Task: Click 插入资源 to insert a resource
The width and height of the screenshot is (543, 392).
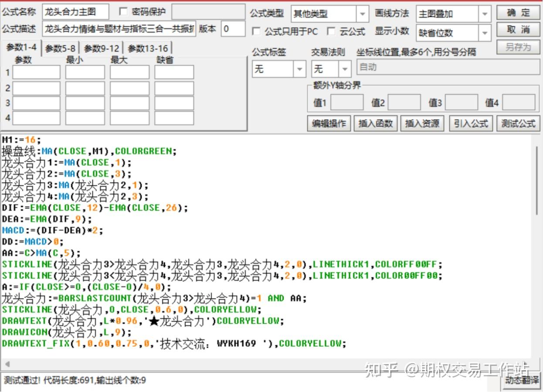Action: tap(422, 123)
